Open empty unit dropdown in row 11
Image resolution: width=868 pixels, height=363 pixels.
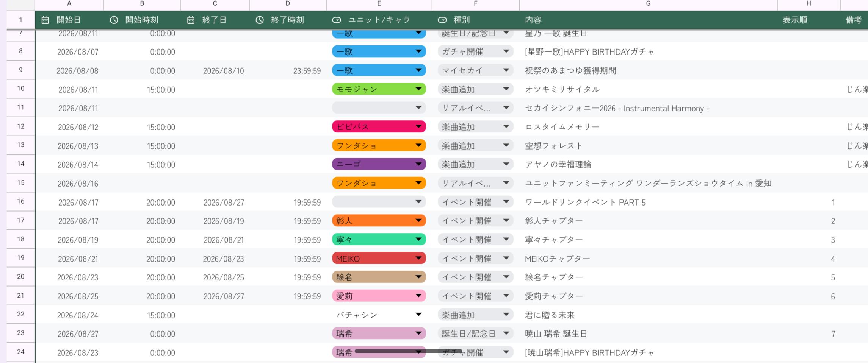point(379,108)
